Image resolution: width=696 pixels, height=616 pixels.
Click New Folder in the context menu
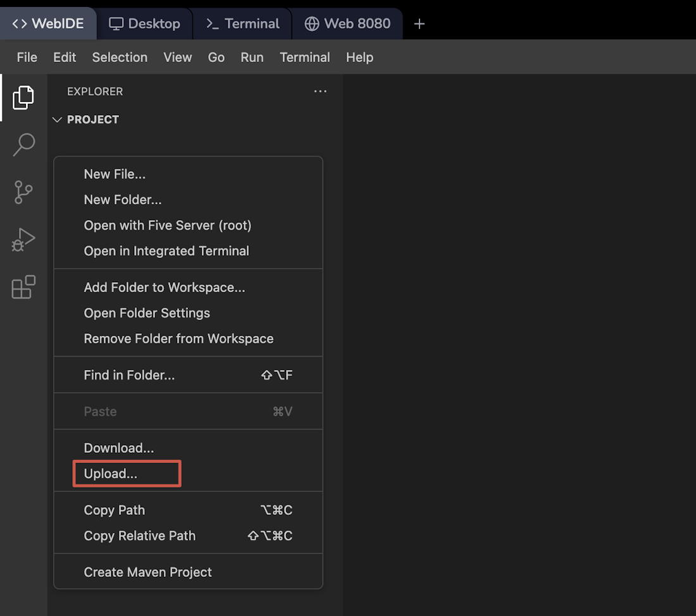[122, 199]
